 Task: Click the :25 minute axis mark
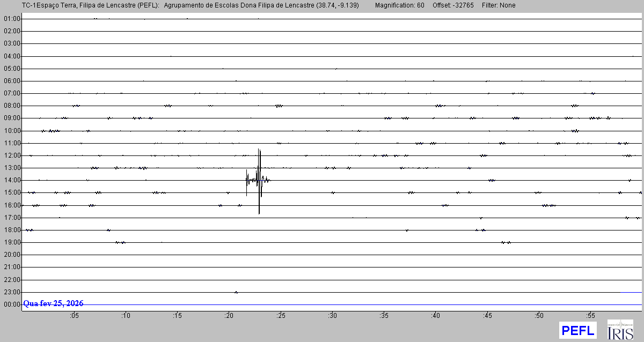[281, 315]
